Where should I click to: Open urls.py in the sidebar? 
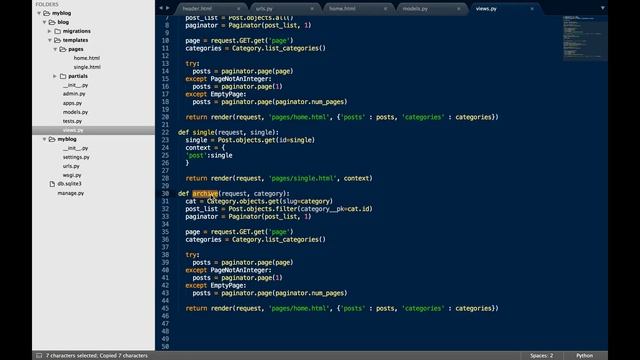71,166
